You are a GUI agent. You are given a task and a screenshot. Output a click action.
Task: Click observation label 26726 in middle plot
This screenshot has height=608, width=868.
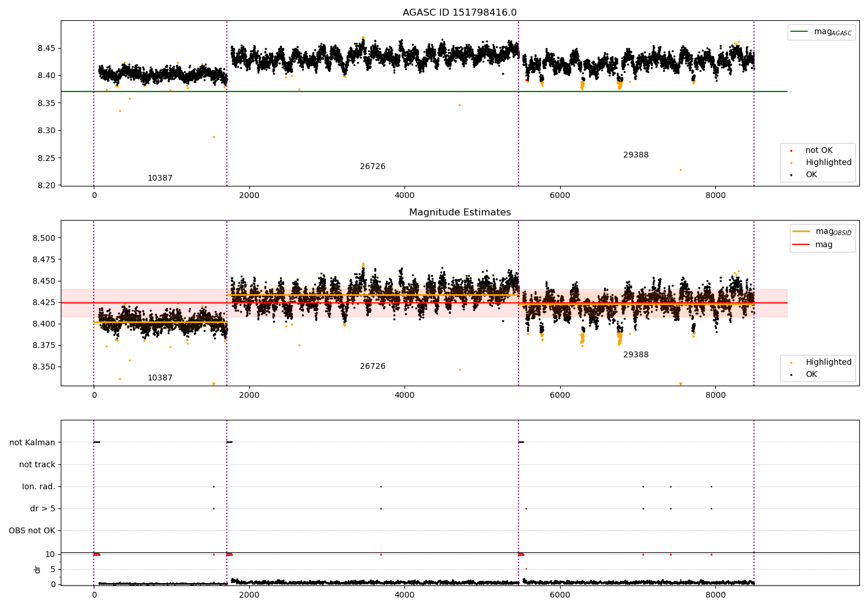point(373,367)
